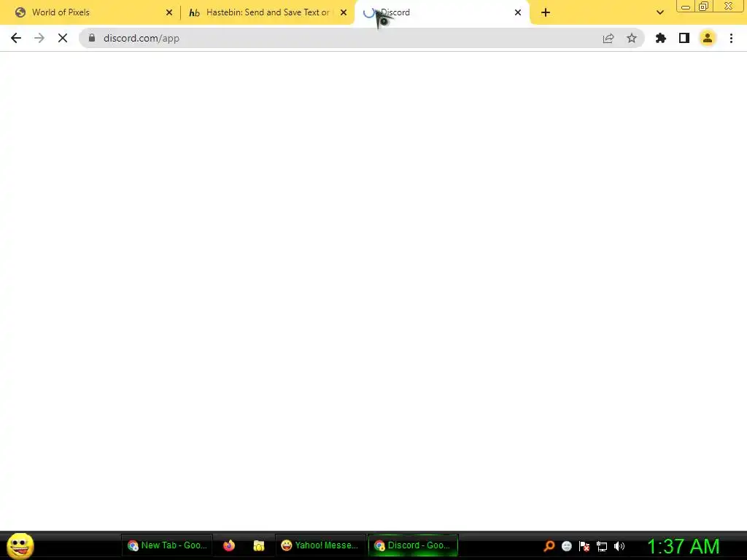
Task: Restore down the Chrome window
Action: coord(704,6)
